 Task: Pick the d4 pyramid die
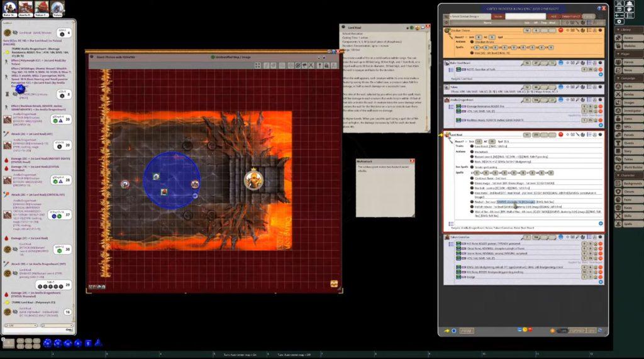click(98, 343)
